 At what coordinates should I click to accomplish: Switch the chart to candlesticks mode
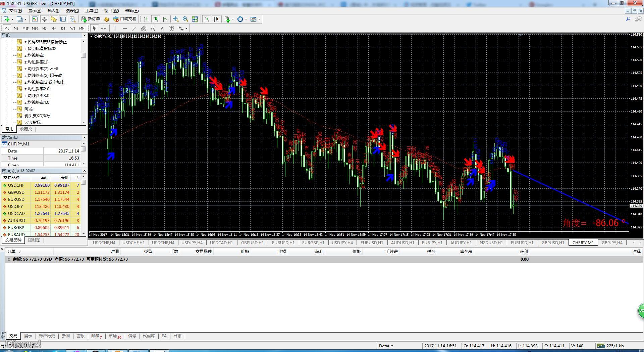[x=155, y=19]
